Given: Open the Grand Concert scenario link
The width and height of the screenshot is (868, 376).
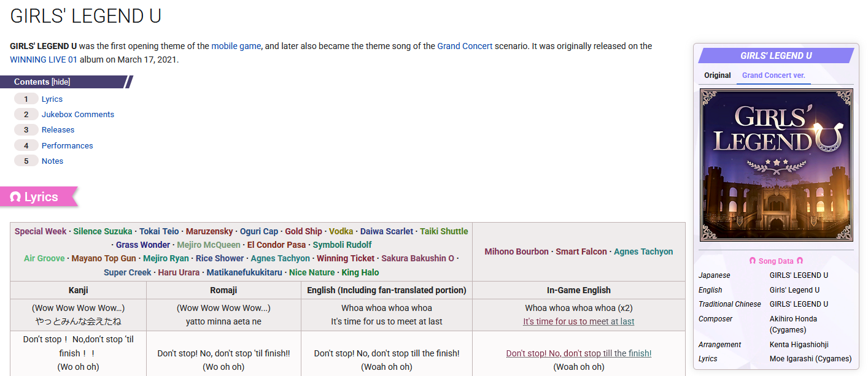Looking at the screenshot, I should [465, 46].
